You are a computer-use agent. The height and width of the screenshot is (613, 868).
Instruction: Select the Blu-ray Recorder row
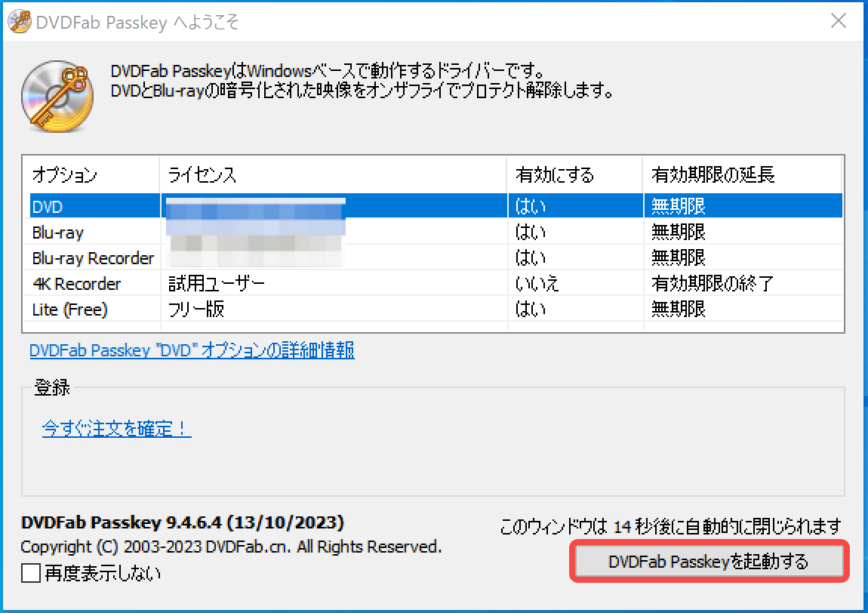coord(436,257)
